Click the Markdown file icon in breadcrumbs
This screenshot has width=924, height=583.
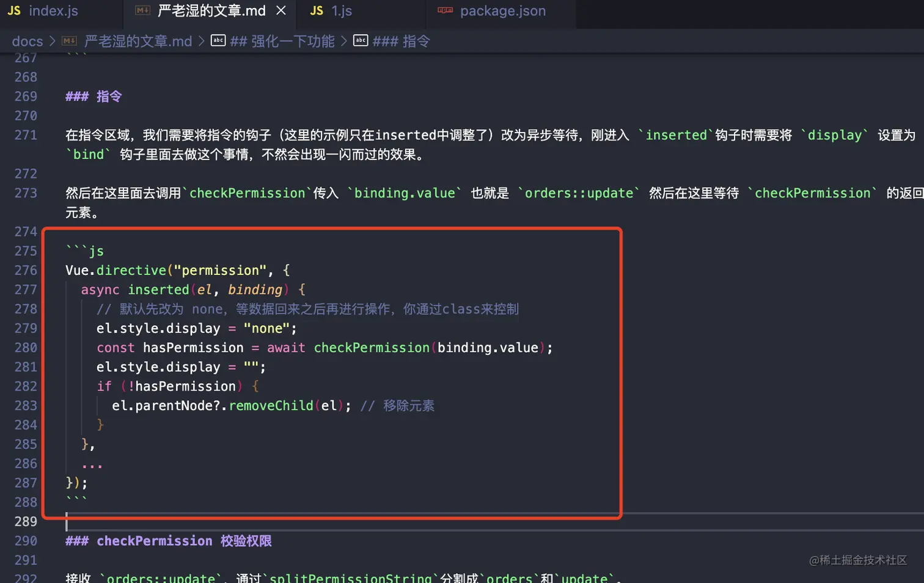tap(70, 41)
